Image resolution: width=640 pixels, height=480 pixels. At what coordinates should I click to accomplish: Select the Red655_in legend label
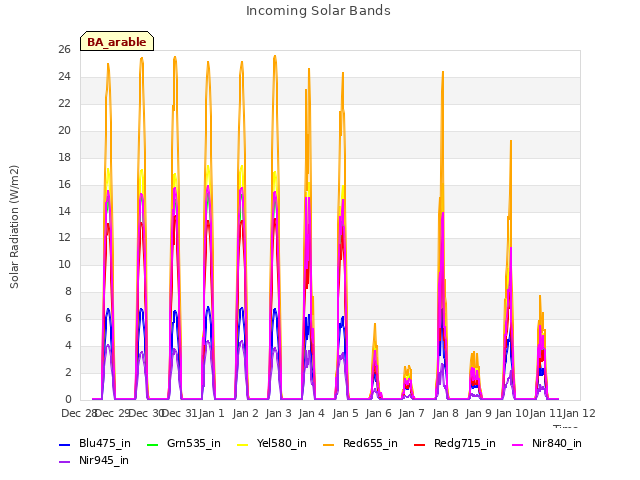point(370,444)
